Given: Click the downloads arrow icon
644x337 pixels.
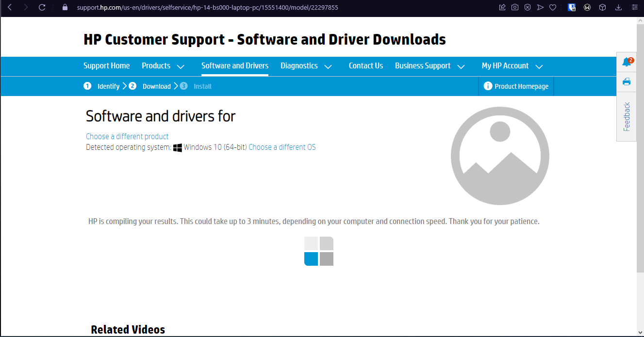Looking at the screenshot, I should 618,7.
